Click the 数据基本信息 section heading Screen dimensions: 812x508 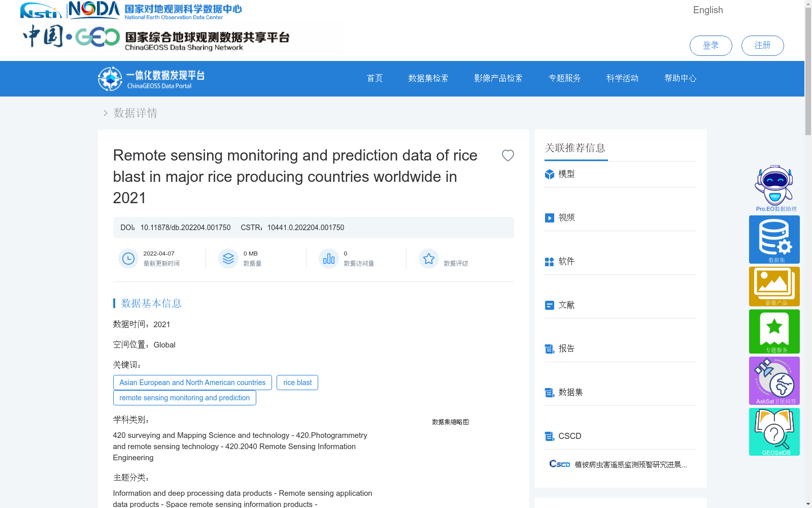tap(151, 303)
